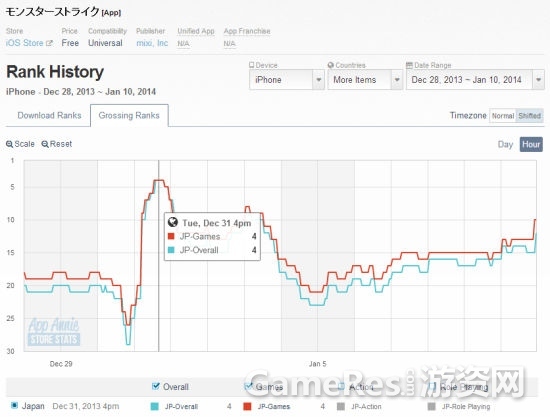Click the Countries globe icon label
Image resolution: width=550 pixels, height=417 pixels.
point(330,65)
